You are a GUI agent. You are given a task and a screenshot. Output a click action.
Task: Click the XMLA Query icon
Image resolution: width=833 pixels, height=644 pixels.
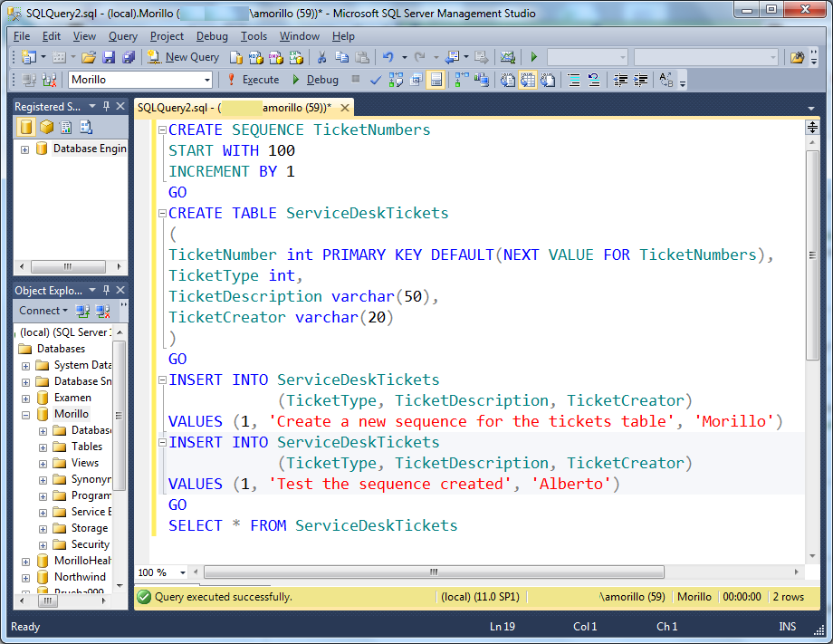click(x=296, y=57)
